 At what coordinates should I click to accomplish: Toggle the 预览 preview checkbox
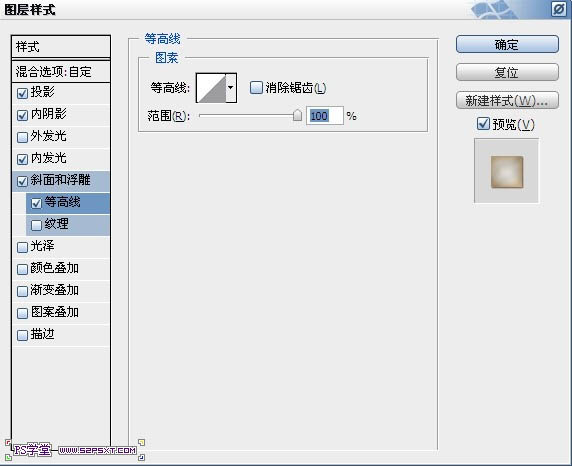(x=483, y=124)
